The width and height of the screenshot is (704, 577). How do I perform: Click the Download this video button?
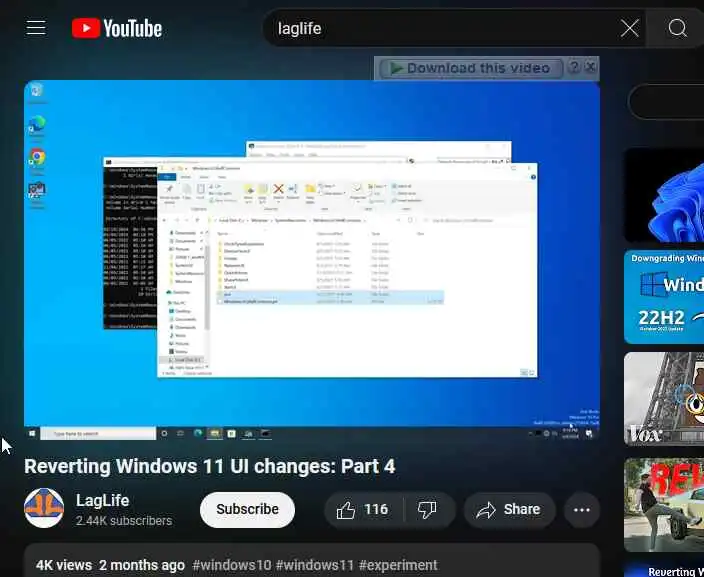coord(471,68)
